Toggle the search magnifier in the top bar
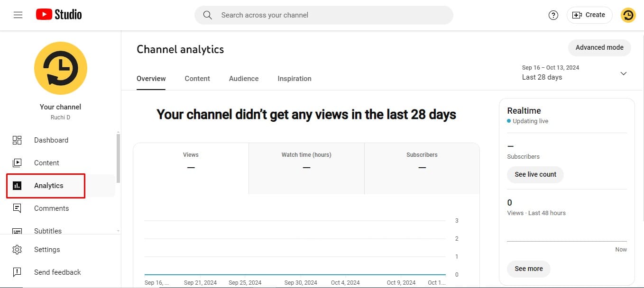 click(207, 15)
